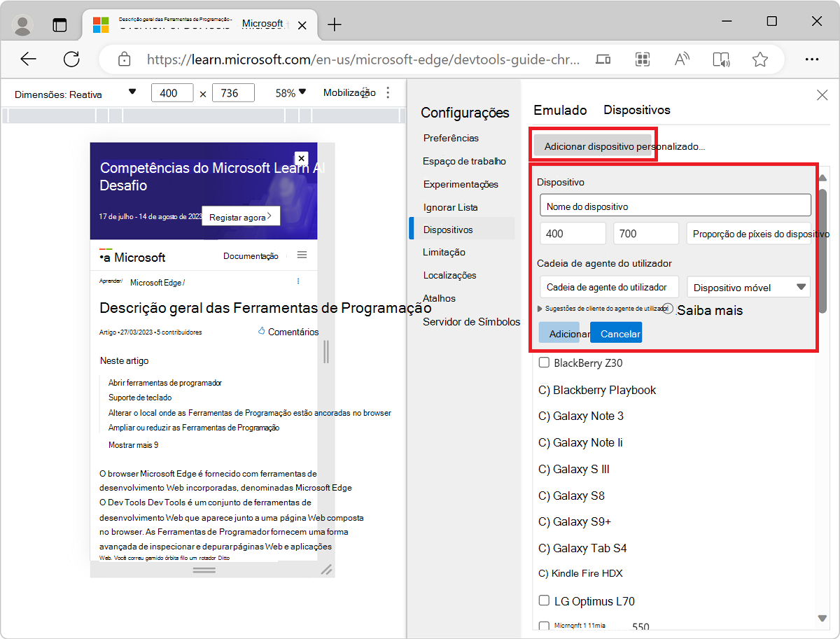Check the Galaxy S8 device entry

pyautogui.click(x=542, y=496)
